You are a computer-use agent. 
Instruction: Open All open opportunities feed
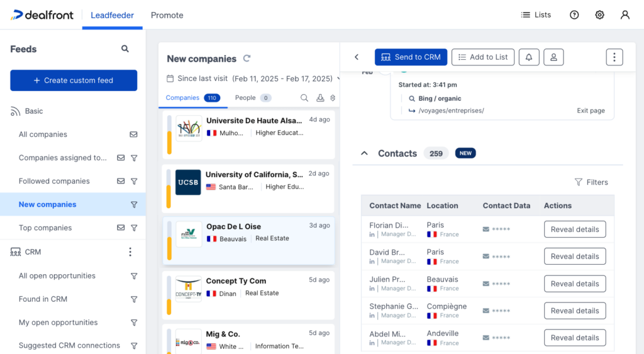(57, 275)
